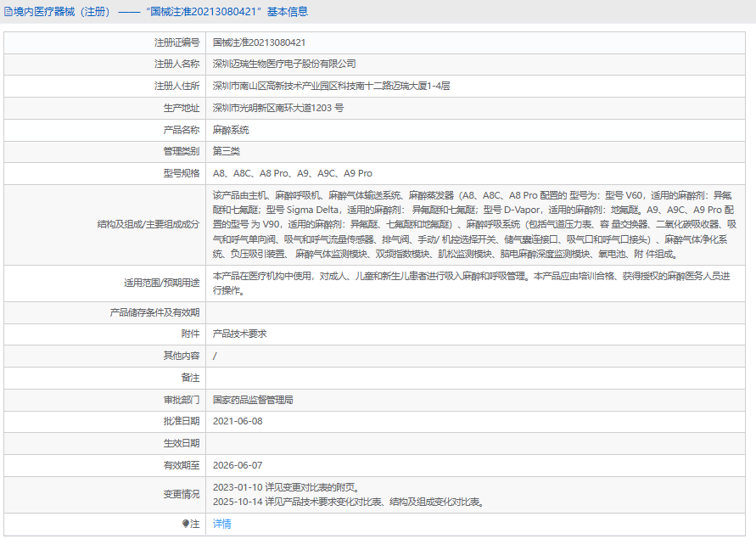Viewport: 756px width, 539px height.
Task: Click the 注册人名称 label
Action: (176, 64)
